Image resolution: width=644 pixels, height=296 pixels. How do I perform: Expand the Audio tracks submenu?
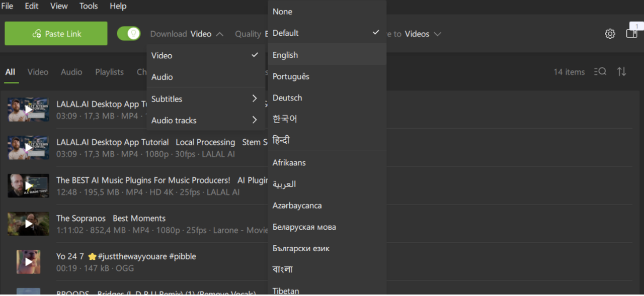click(206, 120)
